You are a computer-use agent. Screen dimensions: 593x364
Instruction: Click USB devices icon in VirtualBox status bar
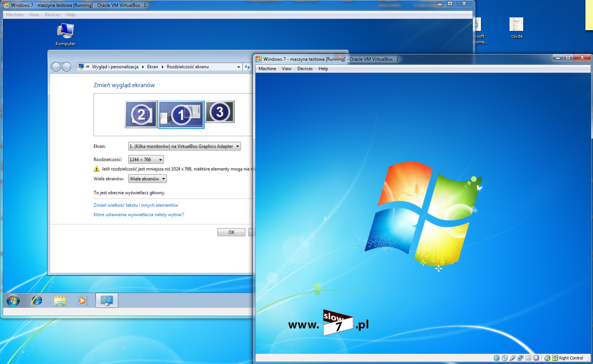[x=513, y=358]
